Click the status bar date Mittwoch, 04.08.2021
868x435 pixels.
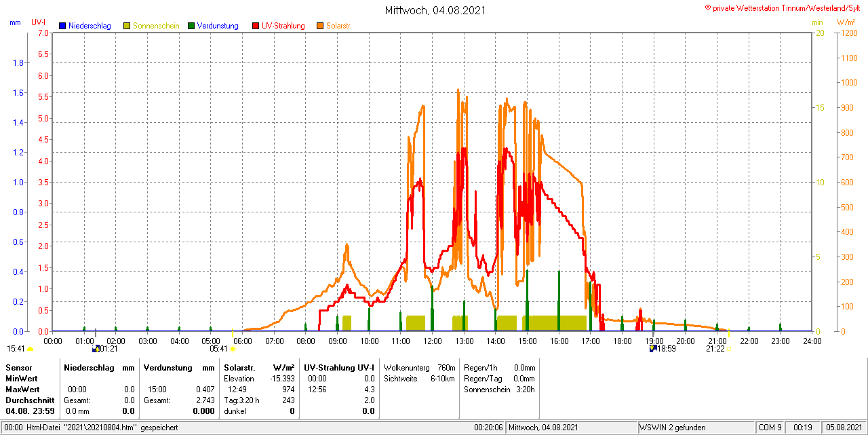[x=543, y=428]
